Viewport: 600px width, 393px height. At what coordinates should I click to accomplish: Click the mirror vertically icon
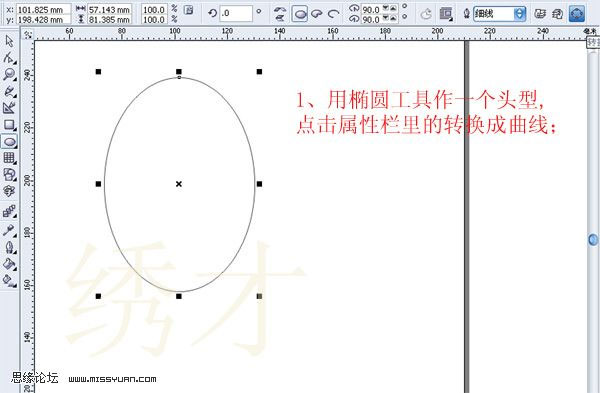tap(280, 18)
